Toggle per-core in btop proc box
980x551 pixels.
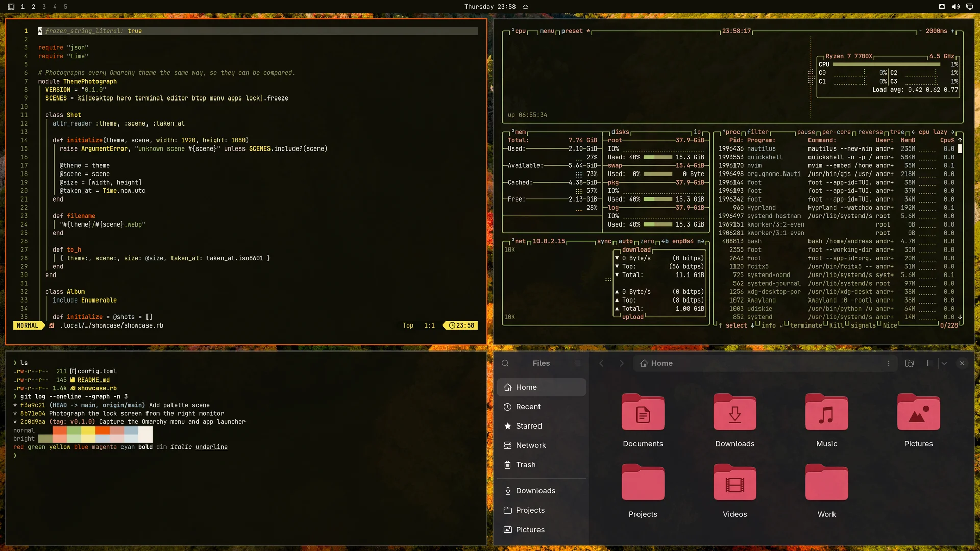(x=837, y=132)
